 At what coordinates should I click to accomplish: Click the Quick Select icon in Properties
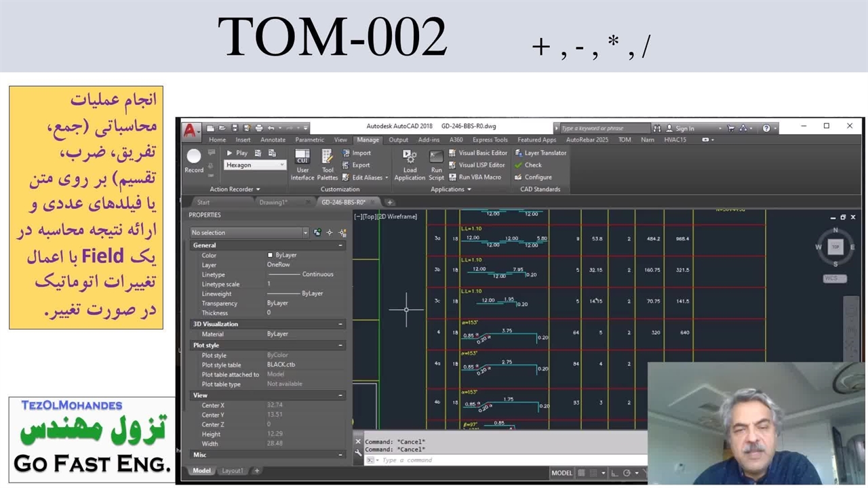coord(330,232)
